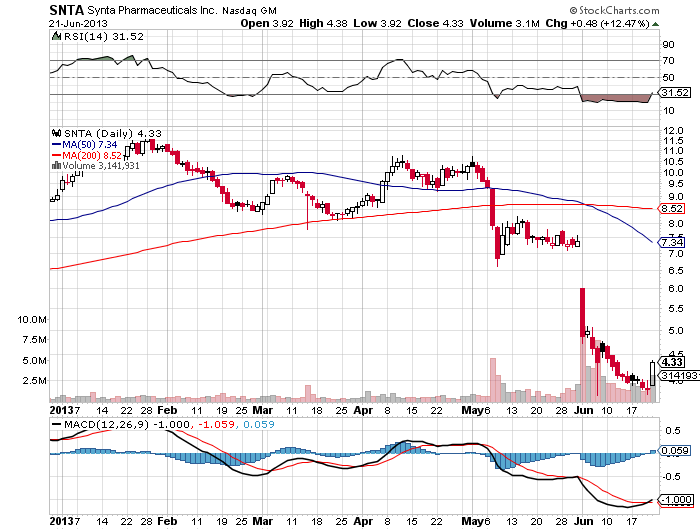
Task: Click the red -1.059 signal value in MACD legend
Action: coord(217,425)
